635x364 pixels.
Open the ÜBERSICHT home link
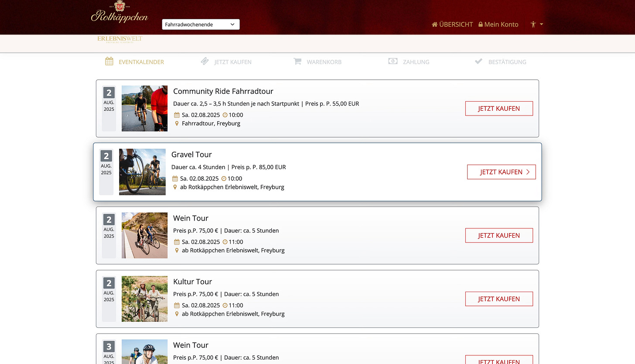click(x=452, y=24)
